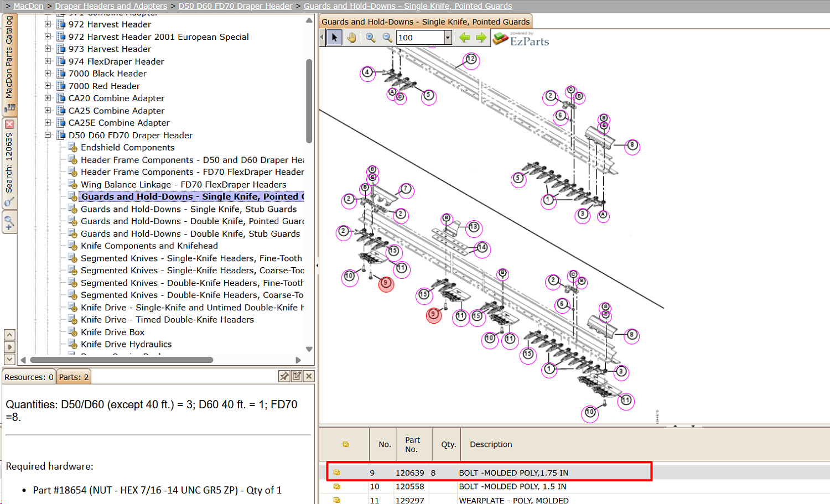Image resolution: width=830 pixels, height=504 pixels.
Task: Open the Search: 120639 sidebar tab
Action: 9,163
